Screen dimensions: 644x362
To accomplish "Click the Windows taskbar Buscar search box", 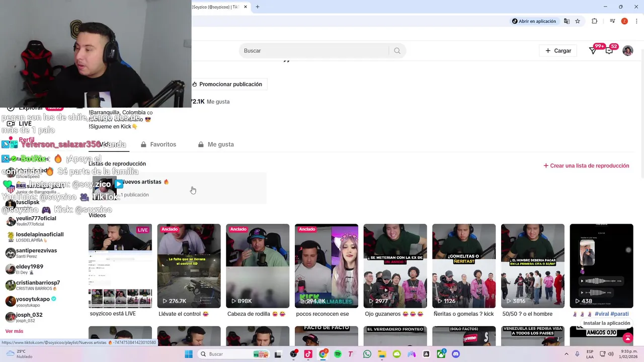I will coord(233,354).
